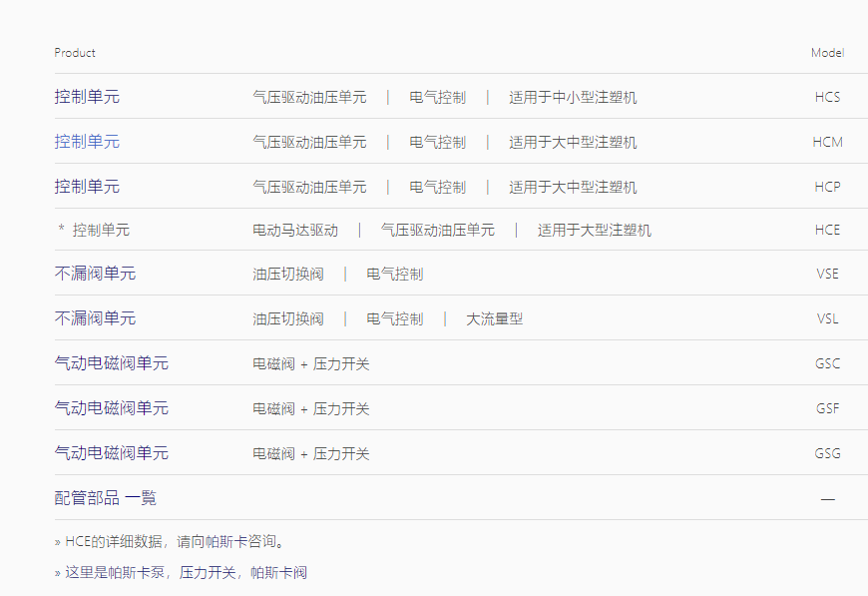
Task: Click 不漏阀单元 product name in VSE row
Action: 95,274
